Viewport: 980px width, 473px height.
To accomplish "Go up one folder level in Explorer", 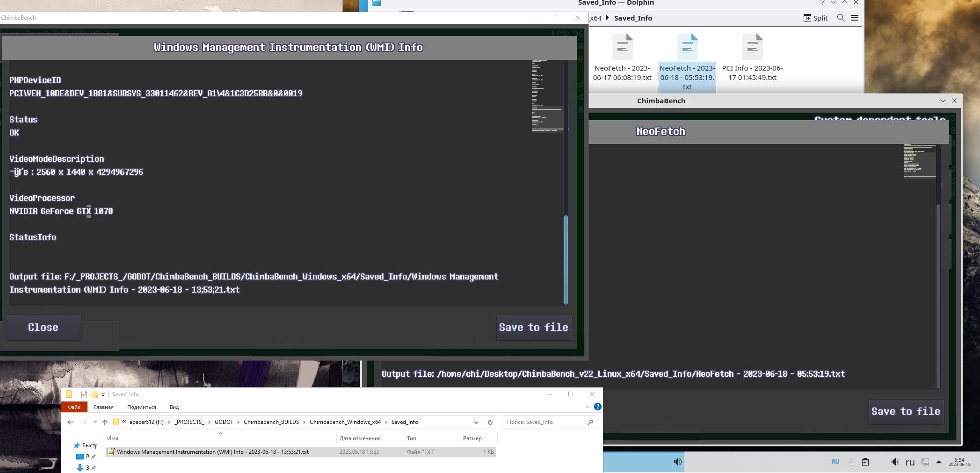I will click(105, 422).
